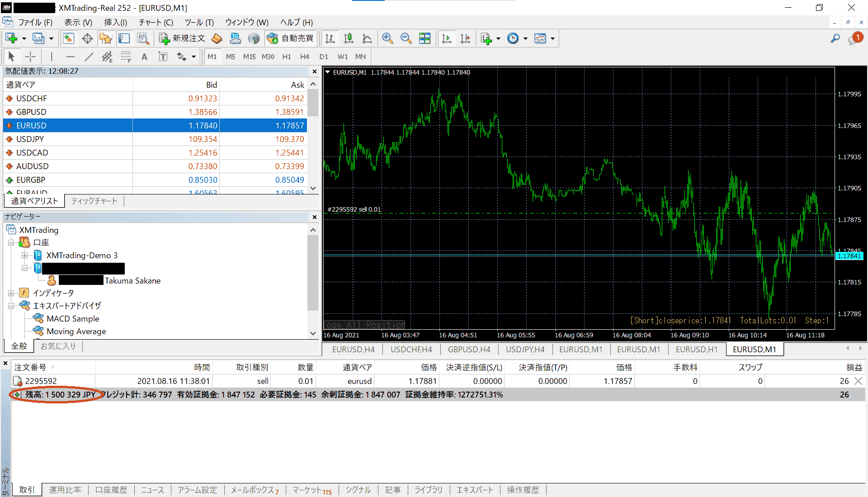Switch to 口座履歴 tab
Image resolution: width=868 pixels, height=497 pixels.
click(111, 490)
